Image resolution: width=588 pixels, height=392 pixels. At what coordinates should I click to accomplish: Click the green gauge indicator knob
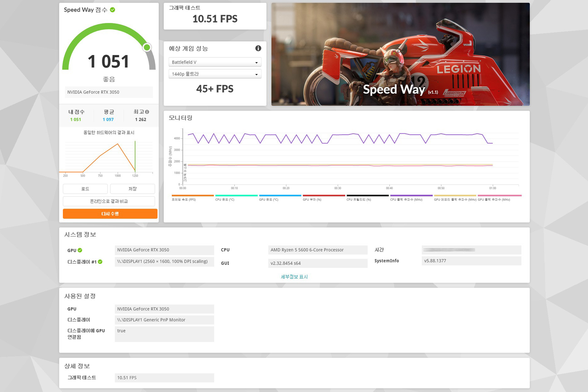coord(147,47)
